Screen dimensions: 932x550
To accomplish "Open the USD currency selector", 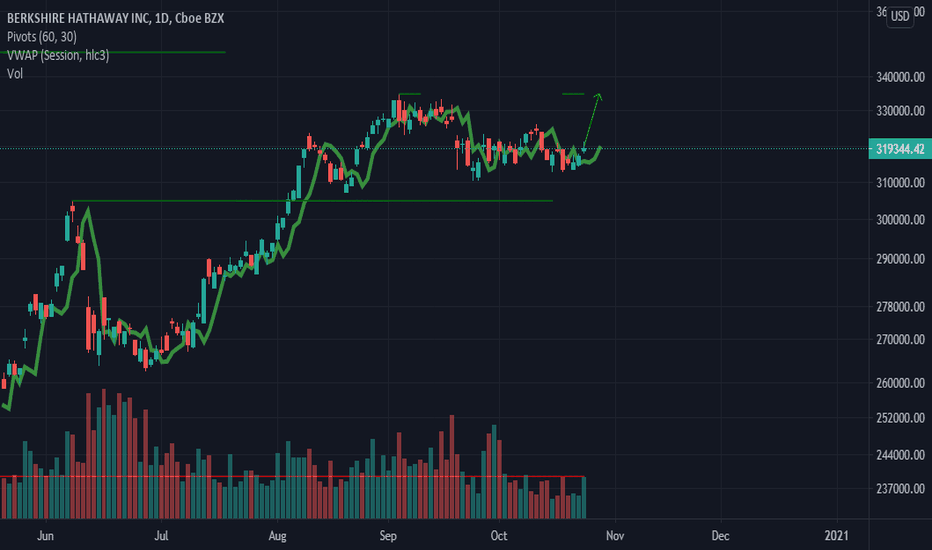I will (900, 16).
